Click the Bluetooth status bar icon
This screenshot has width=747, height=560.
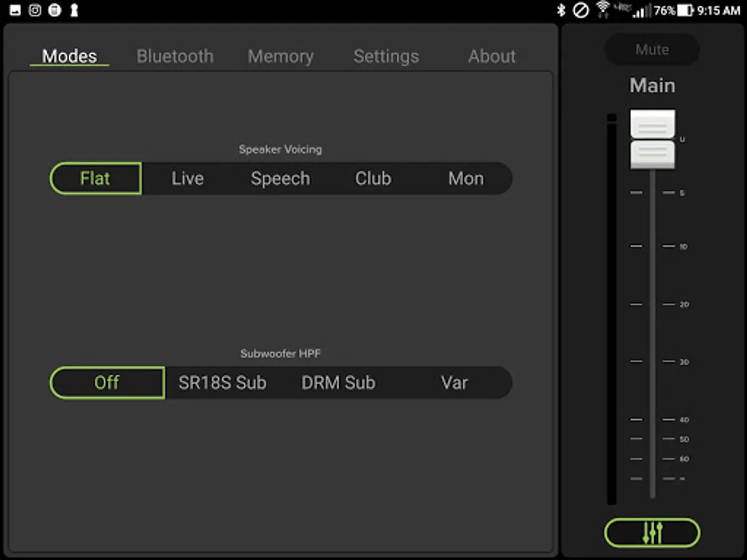pos(561,10)
